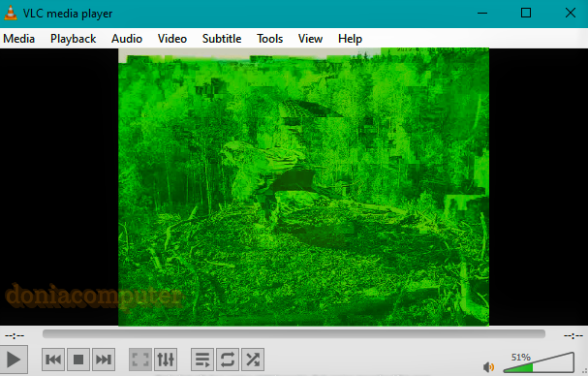Toggle fullscreen video mode

pos(140,360)
